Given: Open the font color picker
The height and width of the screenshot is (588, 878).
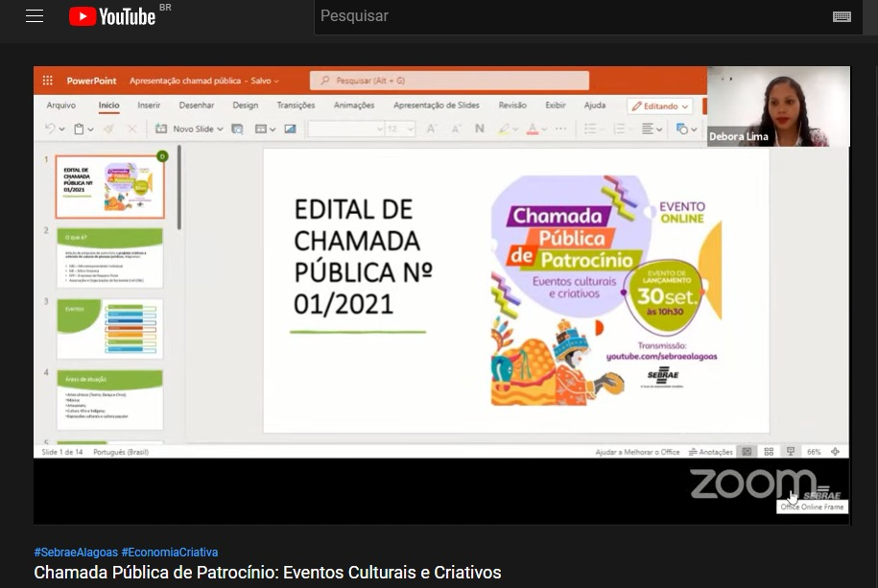Looking at the screenshot, I should 543,129.
